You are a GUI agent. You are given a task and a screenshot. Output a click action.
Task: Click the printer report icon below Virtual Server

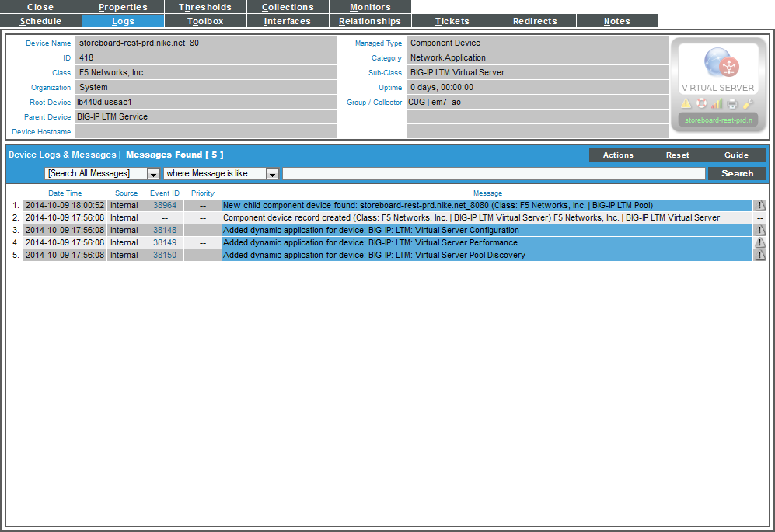pos(731,103)
